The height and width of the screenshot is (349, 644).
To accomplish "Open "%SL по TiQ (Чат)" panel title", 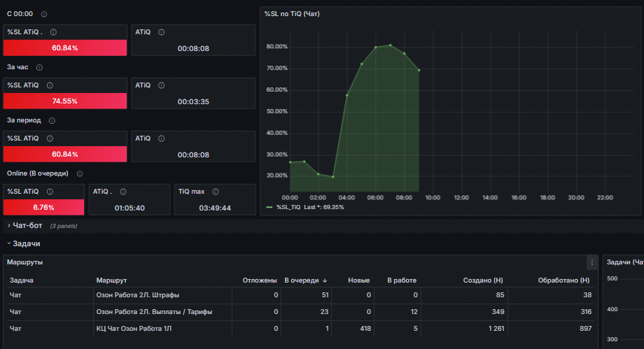I will (292, 14).
